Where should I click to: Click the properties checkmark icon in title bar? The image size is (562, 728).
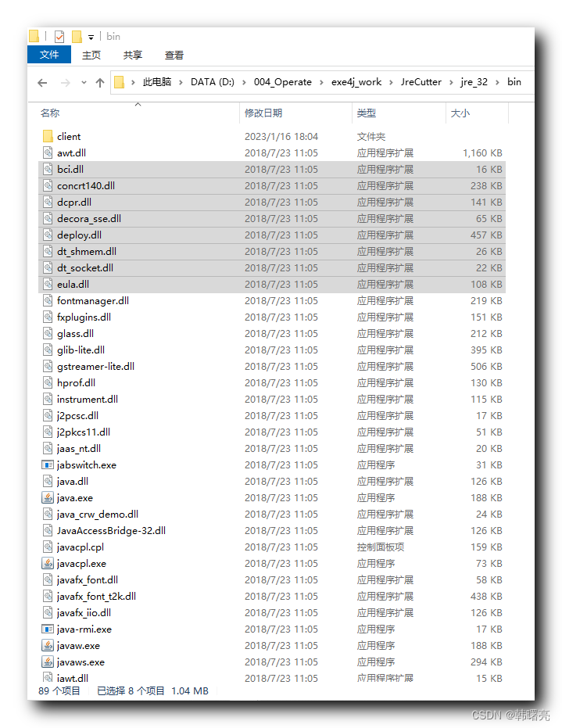point(59,37)
